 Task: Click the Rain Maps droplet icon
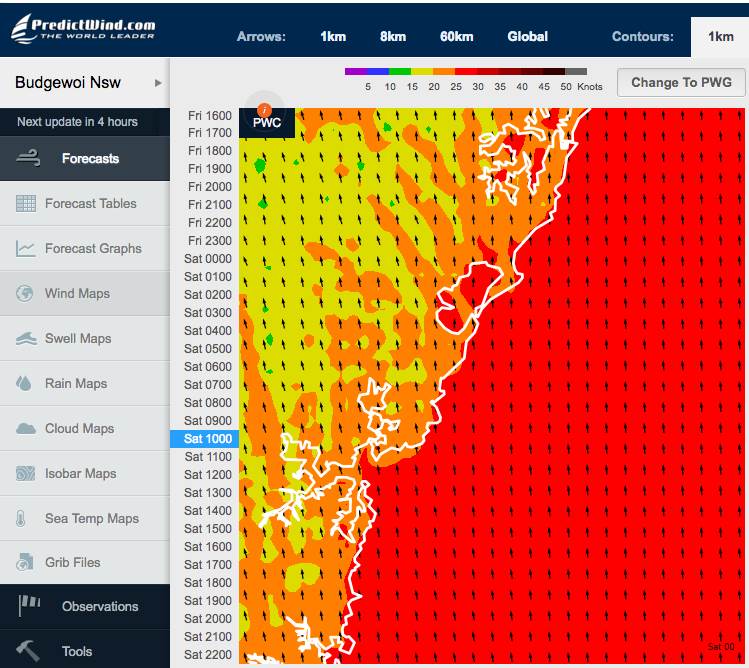tap(26, 384)
